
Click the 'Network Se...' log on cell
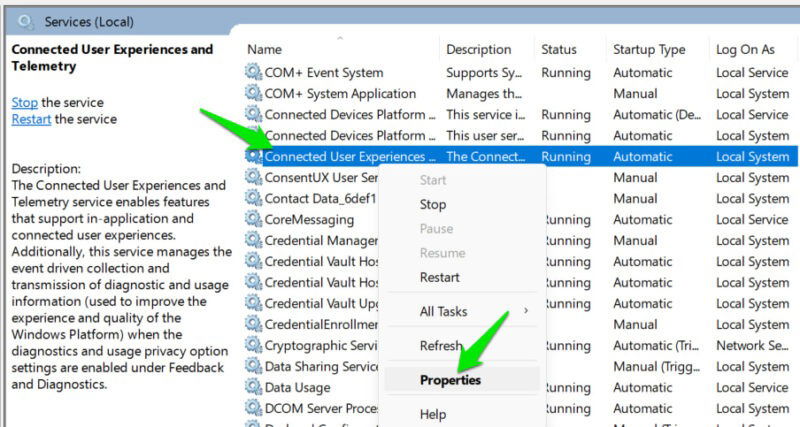752,346
